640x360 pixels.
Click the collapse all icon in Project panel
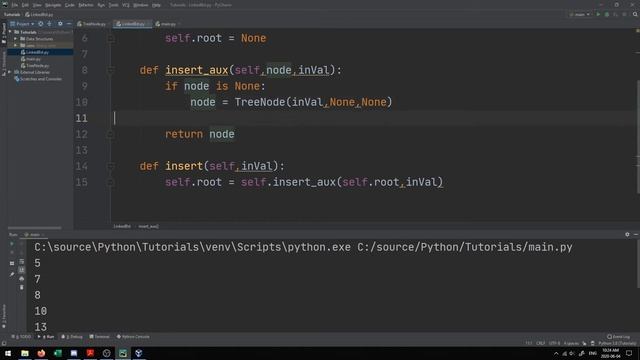(49, 24)
